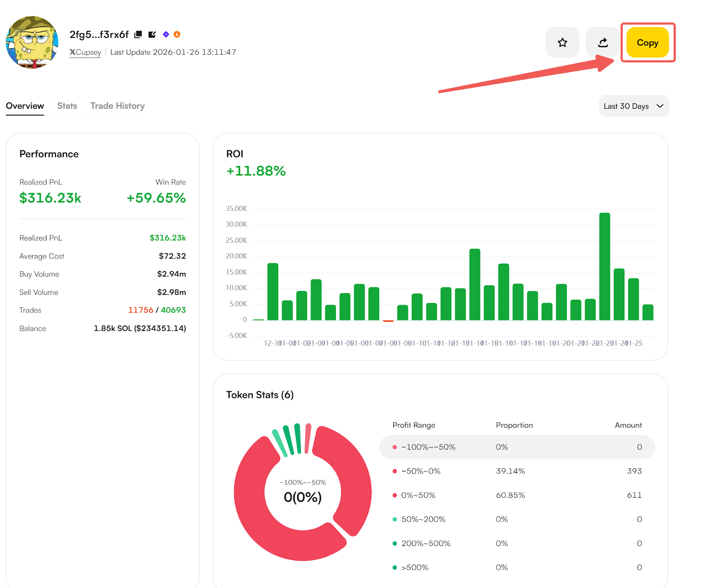
Task: Click the tallest ROI chart bar
Action: tap(604, 266)
